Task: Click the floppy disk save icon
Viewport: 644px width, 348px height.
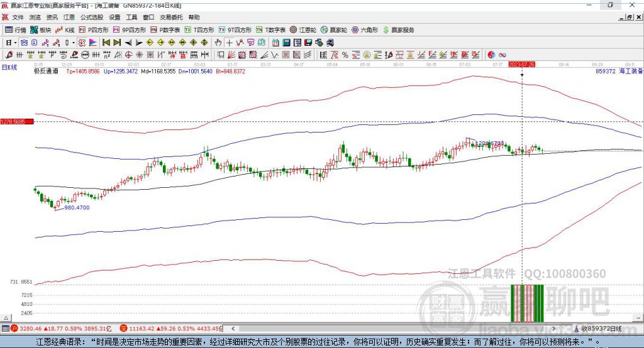Action: pos(308,43)
